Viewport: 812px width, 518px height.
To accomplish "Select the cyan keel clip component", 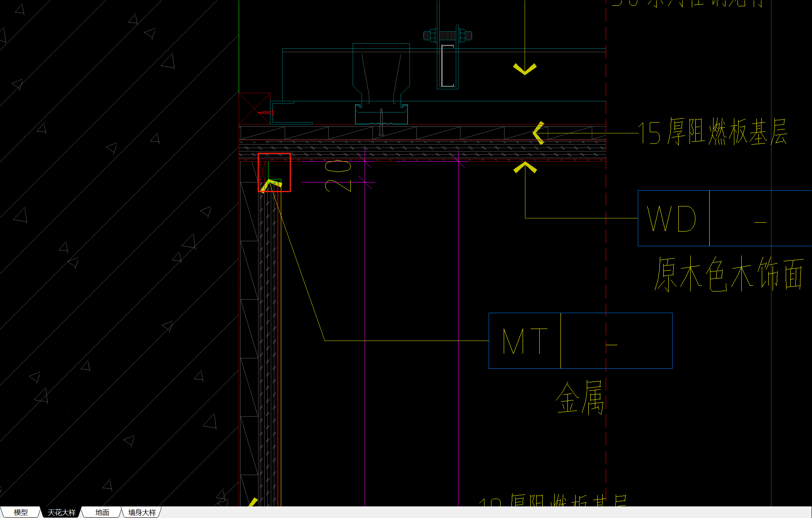I will [x=381, y=114].
